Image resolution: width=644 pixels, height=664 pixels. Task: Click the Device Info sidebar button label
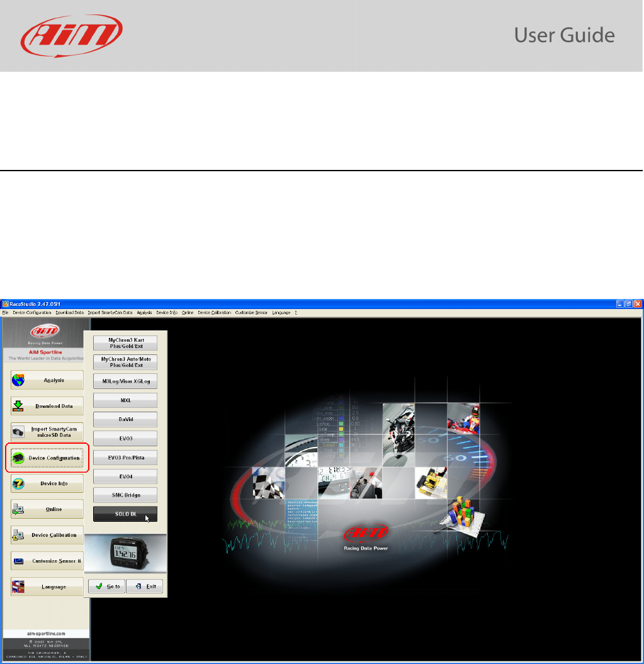point(54,483)
